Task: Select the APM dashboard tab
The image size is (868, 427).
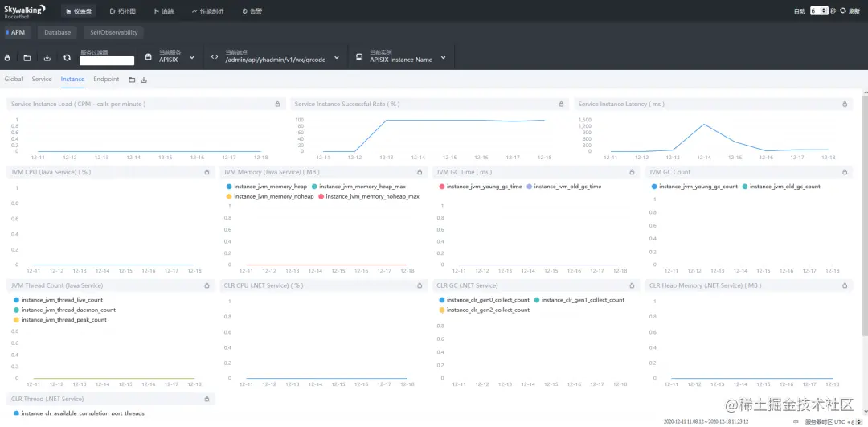Action: (16, 33)
